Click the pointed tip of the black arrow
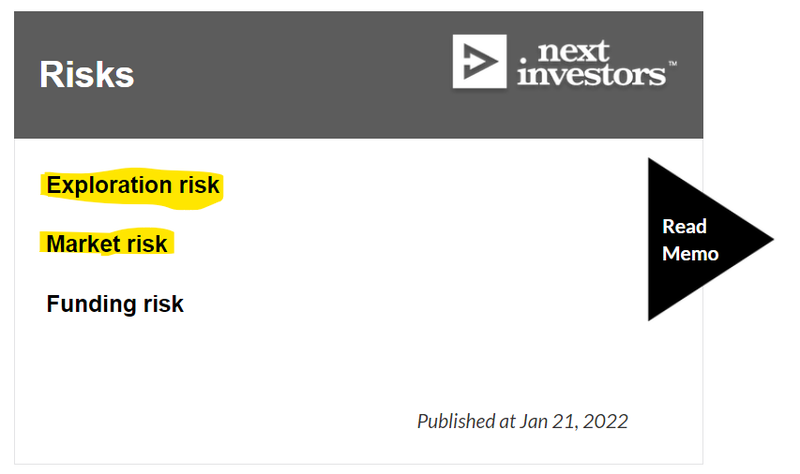Viewport: 800px width, 474px height. [x=768, y=239]
